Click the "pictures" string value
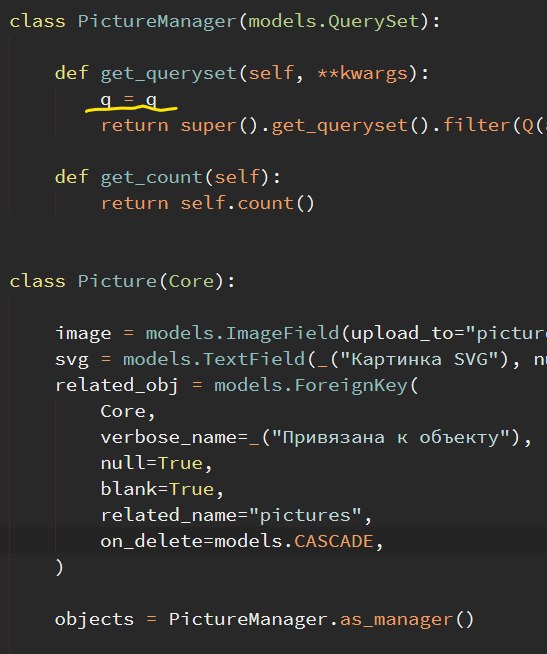 (x=305, y=516)
